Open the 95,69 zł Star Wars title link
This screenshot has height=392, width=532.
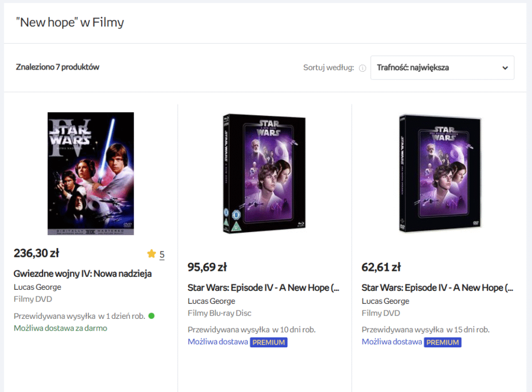pyautogui.click(x=263, y=288)
